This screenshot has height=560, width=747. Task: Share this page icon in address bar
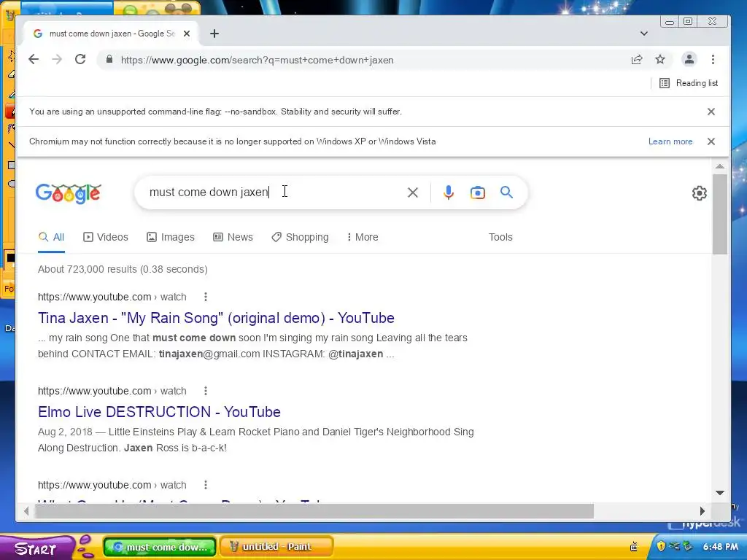coord(636,60)
